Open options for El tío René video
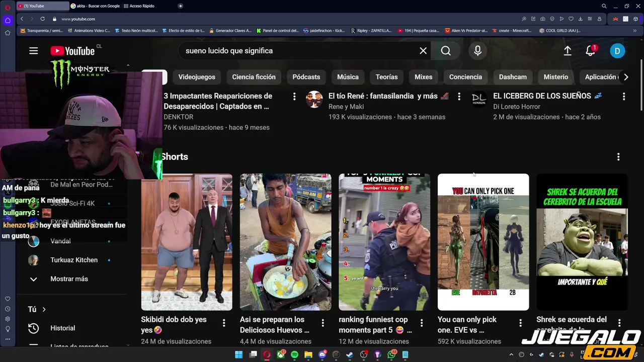The width and height of the screenshot is (644, 362). click(x=459, y=96)
